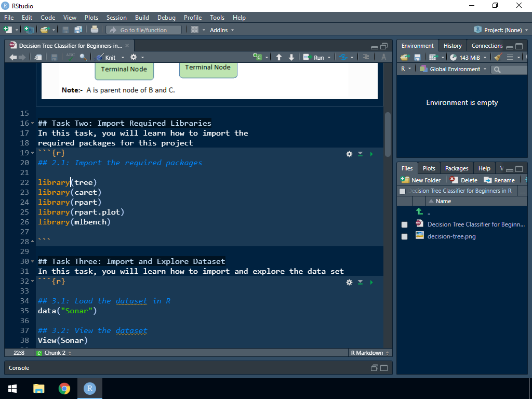The height and width of the screenshot is (399, 532).
Task: Click Show in new window icon
Action: (38, 57)
